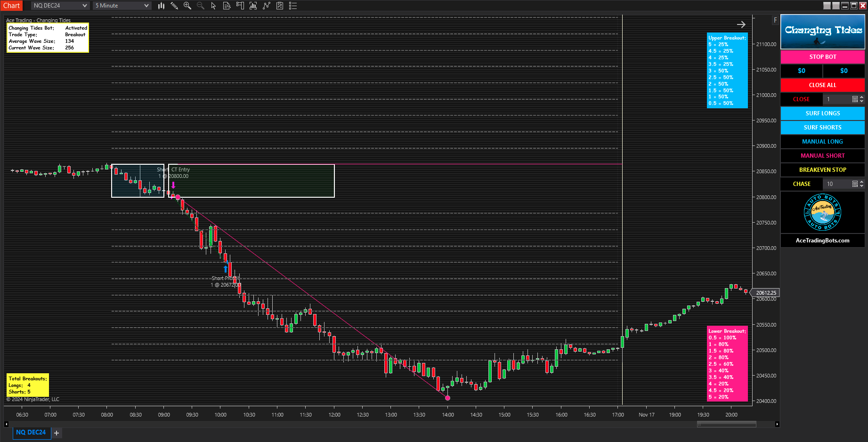Click the Short Profit 1 @ 20672.00 label
868x442 pixels.
226,281
